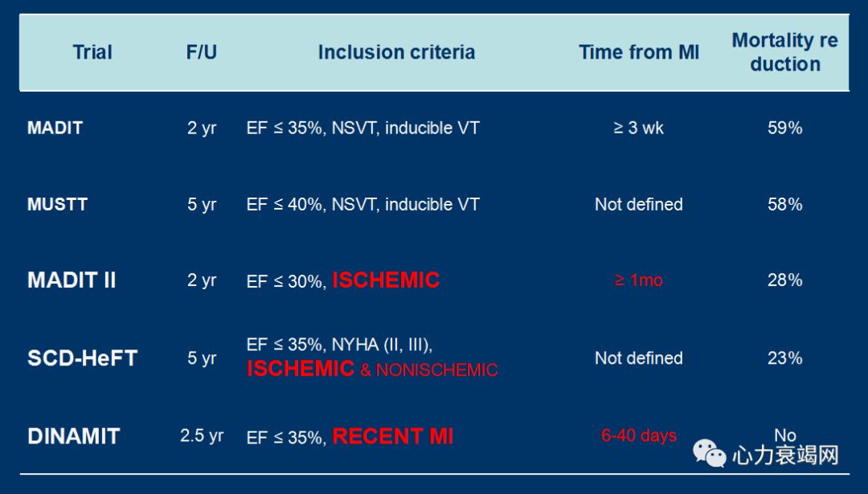The width and height of the screenshot is (868, 494).
Task: Click the MADIT trial name in first row
Action: pos(55,128)
